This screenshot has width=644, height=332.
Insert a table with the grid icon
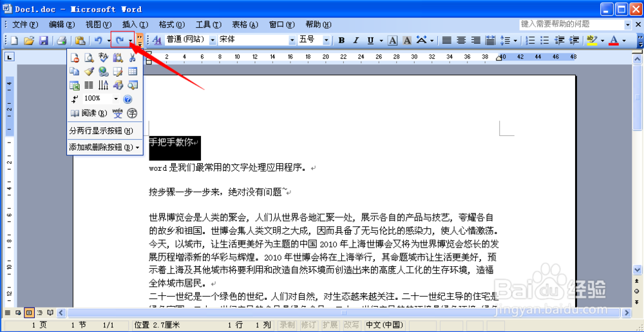click(132, 72)
